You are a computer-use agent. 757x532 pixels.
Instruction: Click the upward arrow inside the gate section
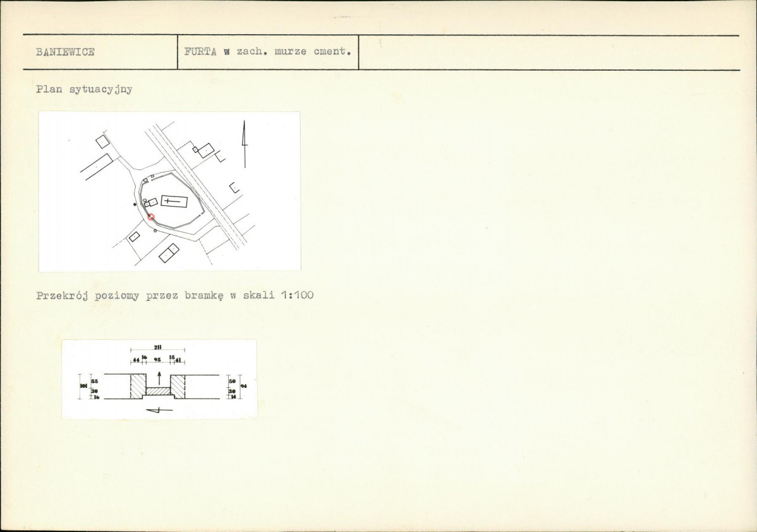159,378
